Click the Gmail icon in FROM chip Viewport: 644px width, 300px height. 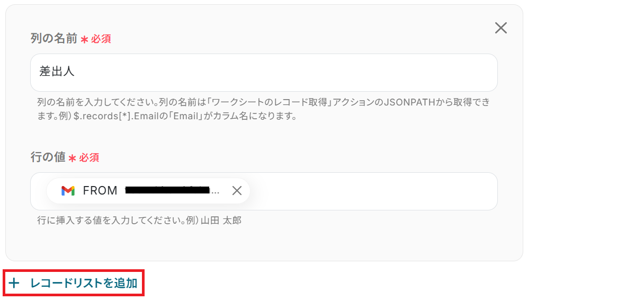pyautogui.click(x=68, y=191)
